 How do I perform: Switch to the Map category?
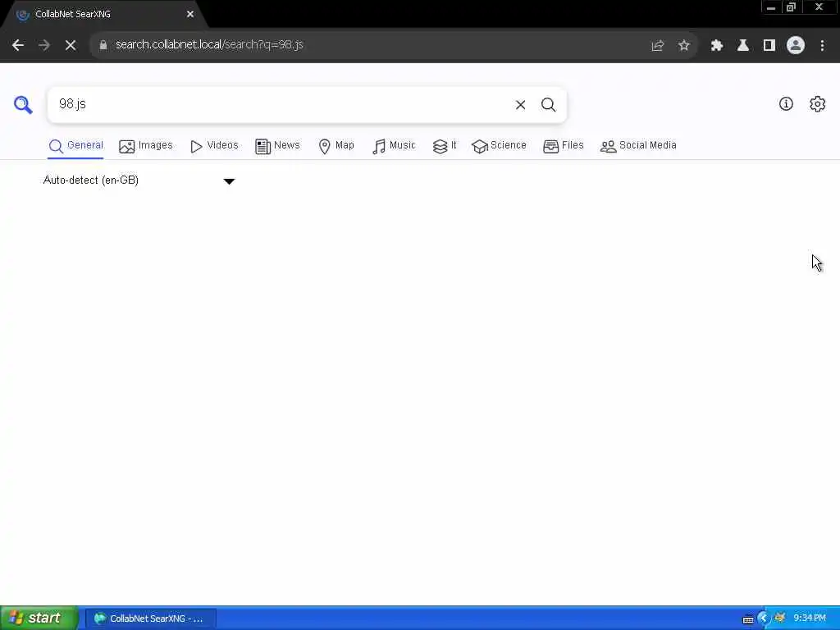click(336, 146)
